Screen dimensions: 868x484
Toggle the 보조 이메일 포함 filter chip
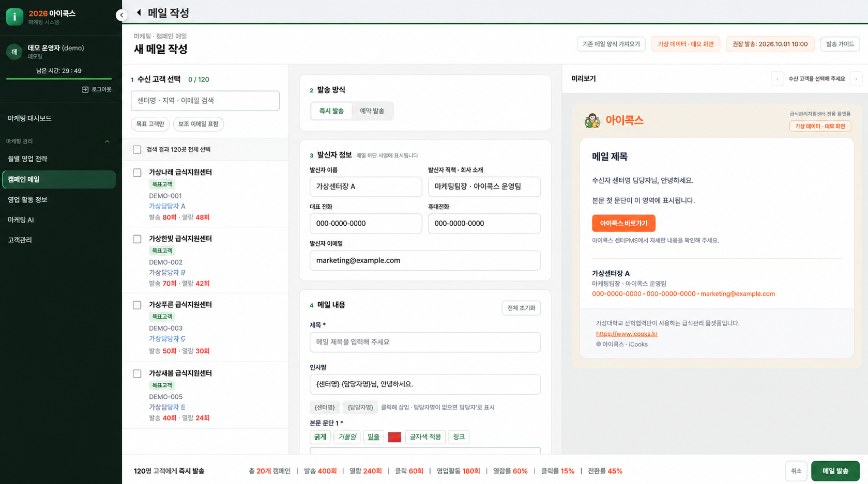[199, 124]
